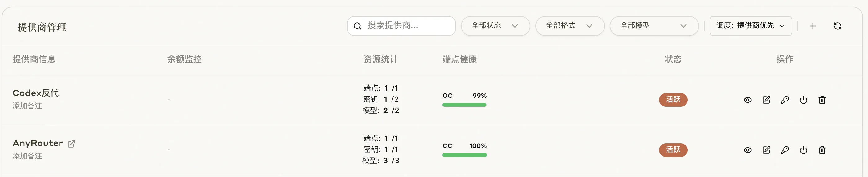Image resolution: width=868 pixels, height=177 pixels.
Task: View Codex反代 details via eye icon
Action: click(x=747, y=100)
